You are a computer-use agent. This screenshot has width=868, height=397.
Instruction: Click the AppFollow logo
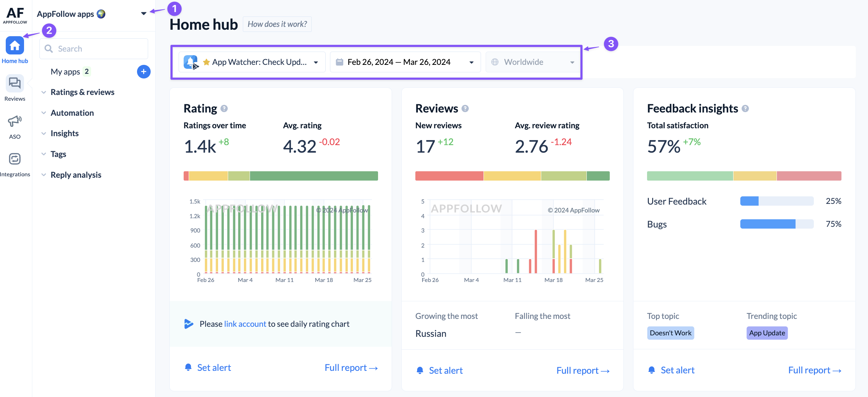[x=15, y=15]
